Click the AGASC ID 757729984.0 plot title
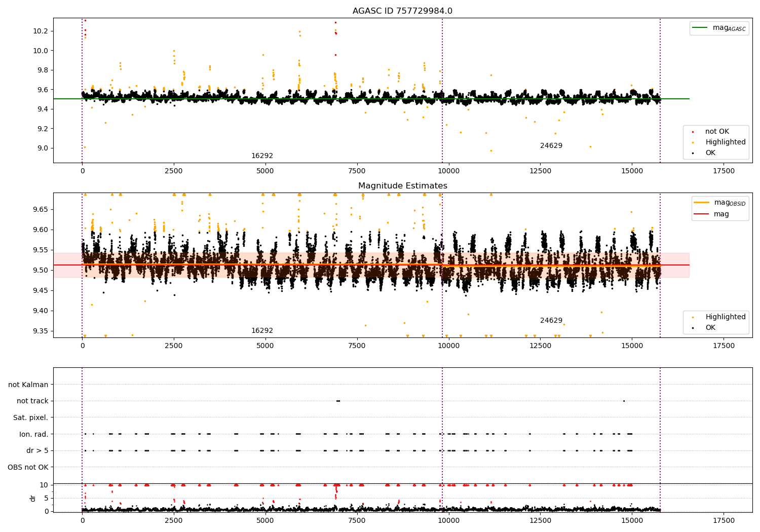 402,11
